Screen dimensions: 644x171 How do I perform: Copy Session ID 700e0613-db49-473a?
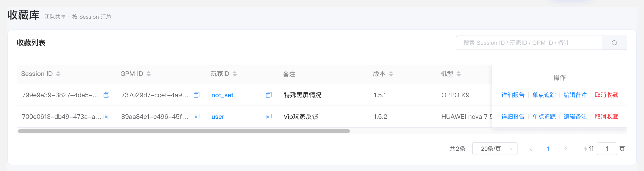click(x=106, y=117)
